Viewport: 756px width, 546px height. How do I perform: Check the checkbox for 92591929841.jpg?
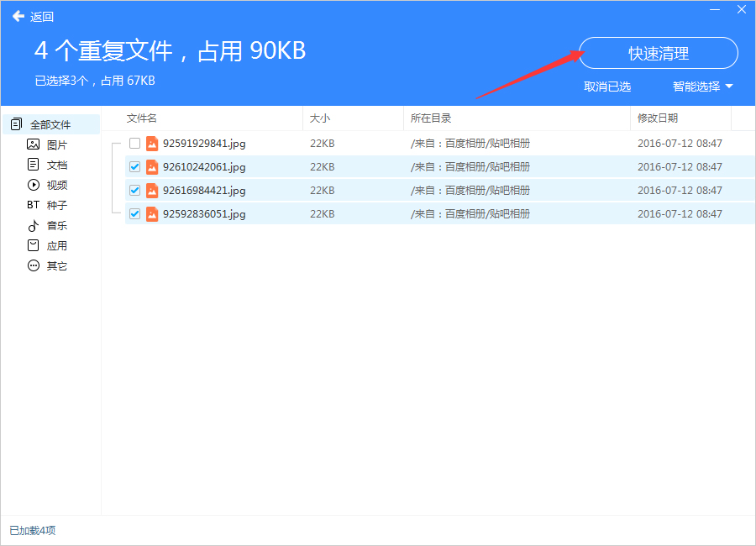click(134, 143)
